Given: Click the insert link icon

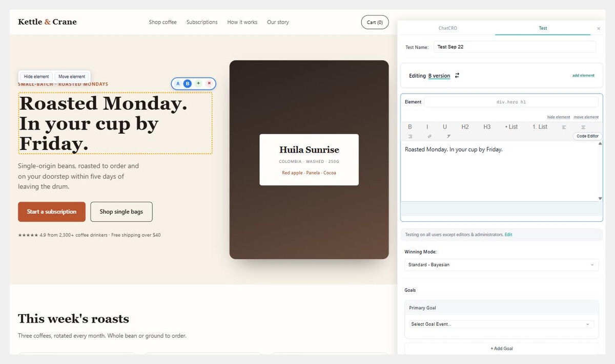Looking at the screenshot, I should pos(429,137).
